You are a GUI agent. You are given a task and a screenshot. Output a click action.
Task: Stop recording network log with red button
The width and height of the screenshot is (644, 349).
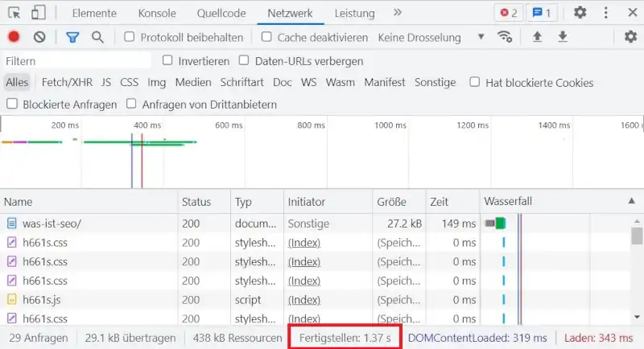[14, 37]
